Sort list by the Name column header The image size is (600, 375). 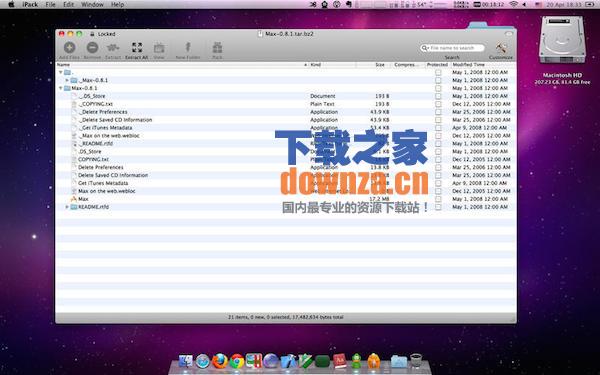(182, 65)
